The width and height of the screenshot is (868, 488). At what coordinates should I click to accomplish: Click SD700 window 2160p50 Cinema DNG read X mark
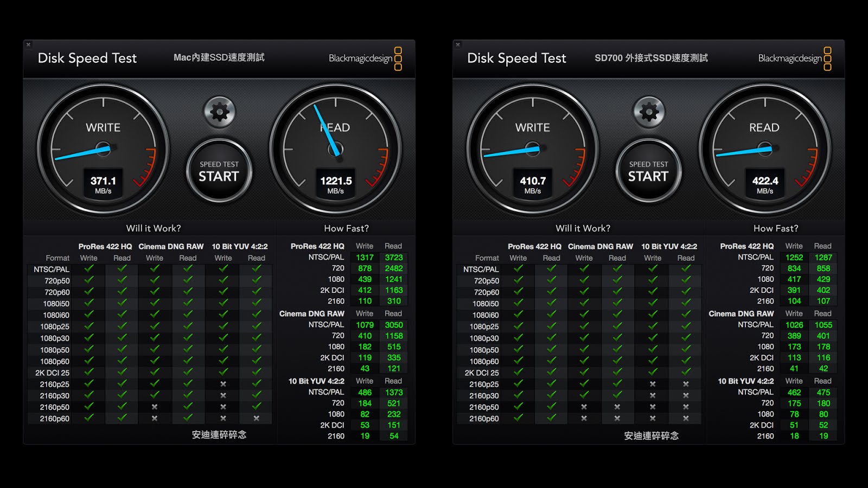pyautogui.click(x=617, y=407)
